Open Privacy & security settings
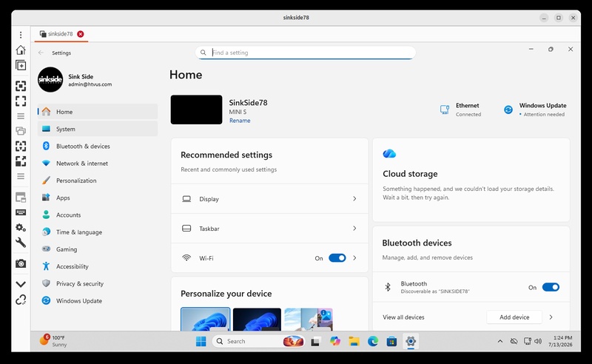Screen dimensions: 592x364 tap(98, 283)
